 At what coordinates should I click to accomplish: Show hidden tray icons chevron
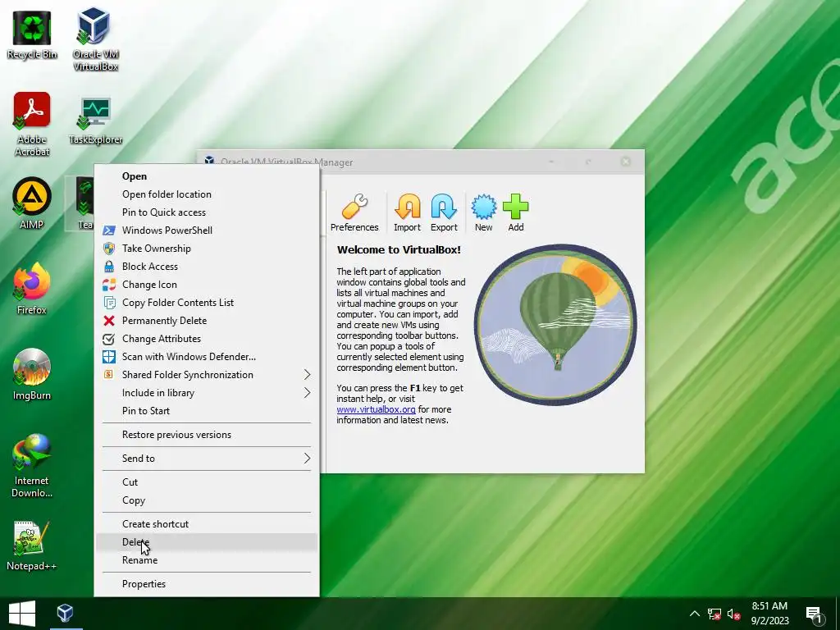coord(694,614)
